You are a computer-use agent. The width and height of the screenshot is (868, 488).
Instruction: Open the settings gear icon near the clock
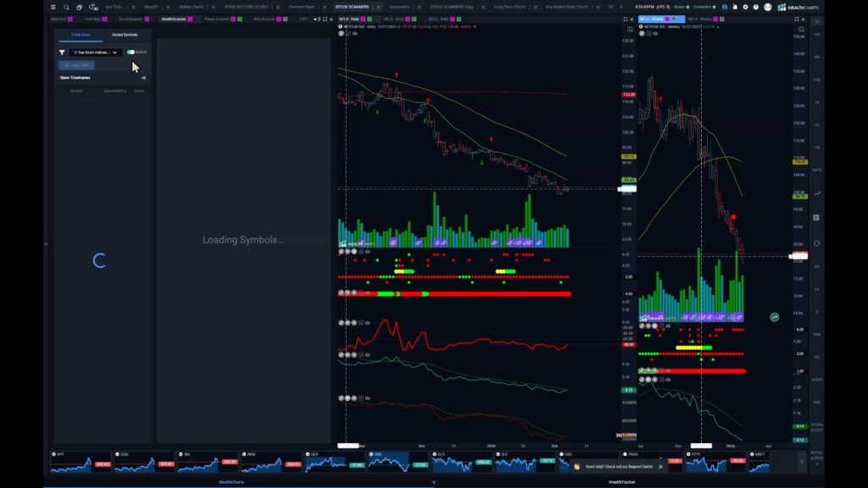[x=746, y=7]
